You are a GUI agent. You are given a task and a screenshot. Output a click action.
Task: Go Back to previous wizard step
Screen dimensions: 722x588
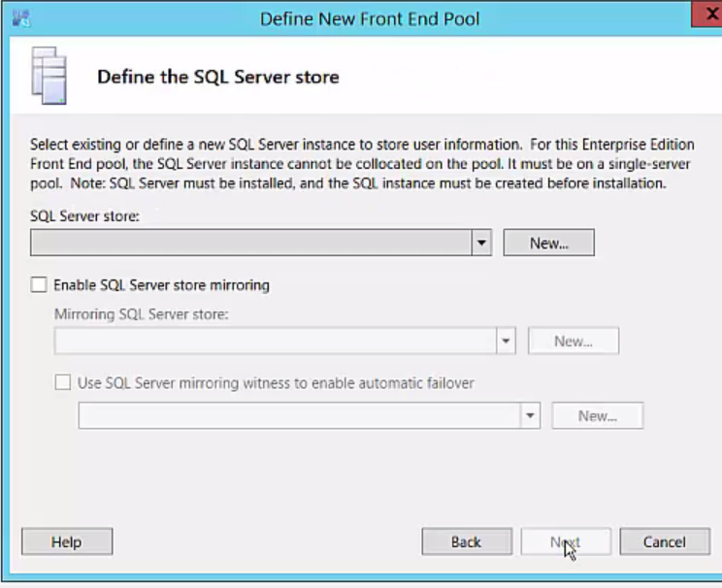click(x=467, y=541)
